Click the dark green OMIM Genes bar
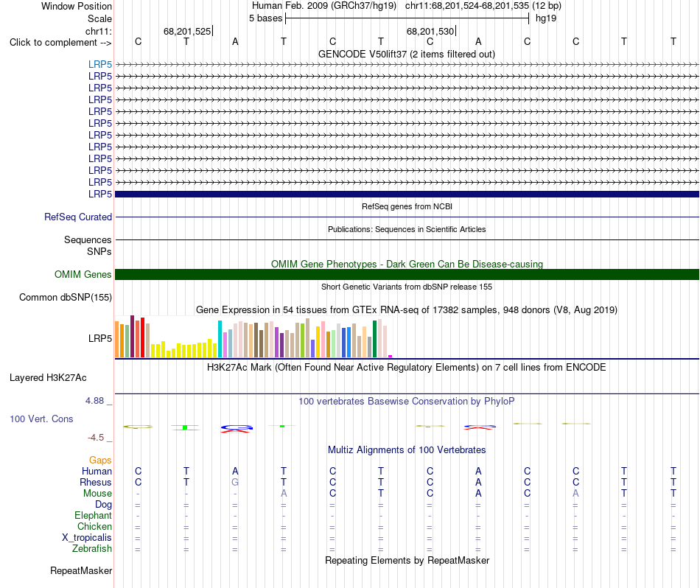Image resolution: width=700 pixels, height=588 pixels. 407,275
